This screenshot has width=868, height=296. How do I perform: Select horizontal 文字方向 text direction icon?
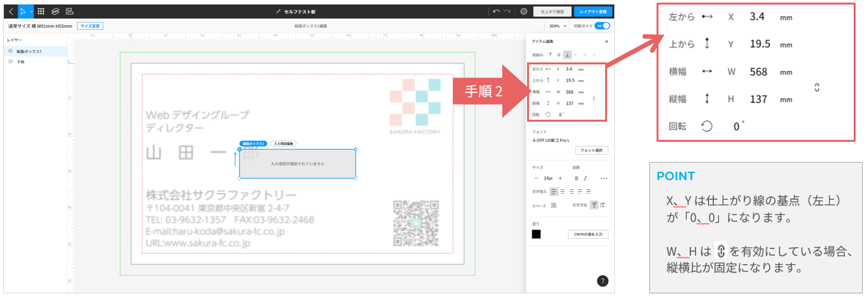pos(594,205)
